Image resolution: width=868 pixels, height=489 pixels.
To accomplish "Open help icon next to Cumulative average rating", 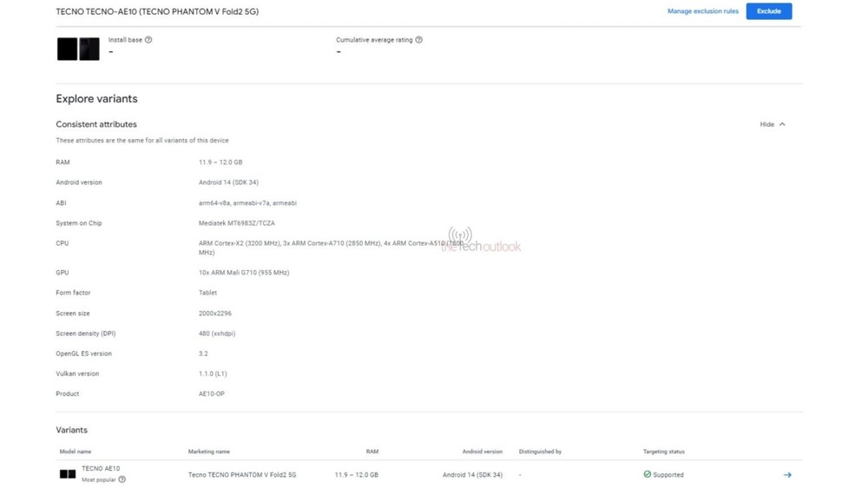I will pyautogui.click(x=419, y=40).
